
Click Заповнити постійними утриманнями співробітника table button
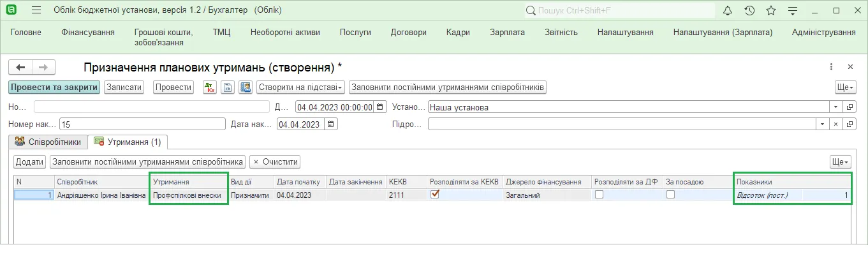148,162
